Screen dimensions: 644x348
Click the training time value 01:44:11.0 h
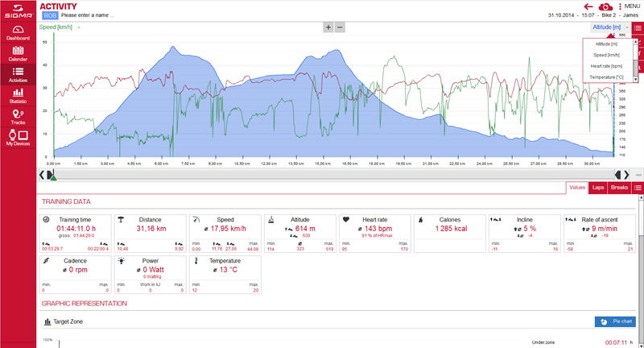76,229
